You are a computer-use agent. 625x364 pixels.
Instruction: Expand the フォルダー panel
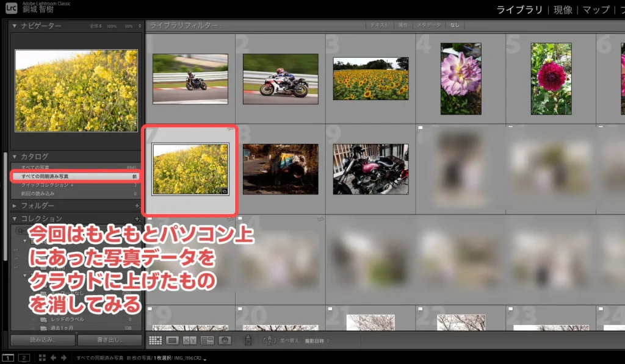pyautogui.click(x=15, y=205)
